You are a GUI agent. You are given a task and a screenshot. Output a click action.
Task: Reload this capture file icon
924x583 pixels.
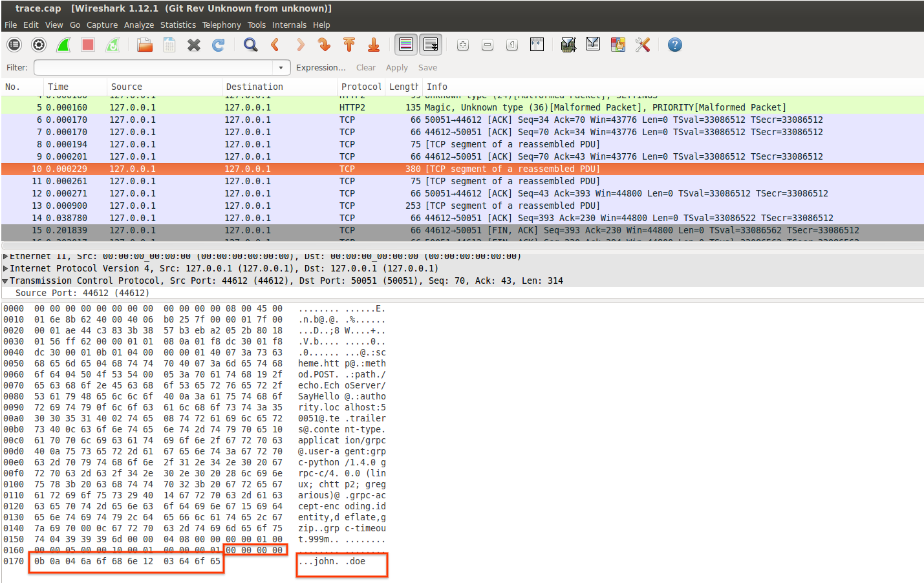point(219,45)
